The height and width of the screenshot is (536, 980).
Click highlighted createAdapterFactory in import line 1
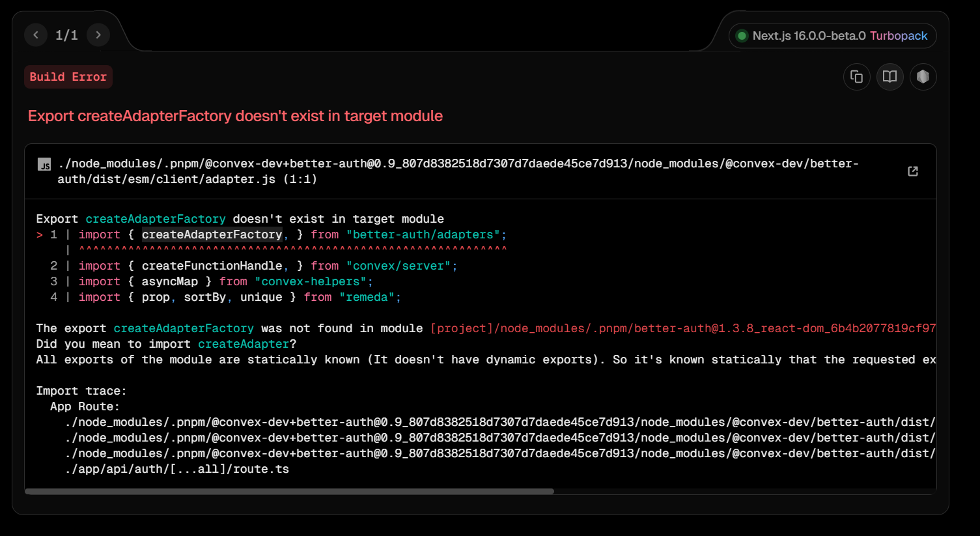click(x=212, y=234)
